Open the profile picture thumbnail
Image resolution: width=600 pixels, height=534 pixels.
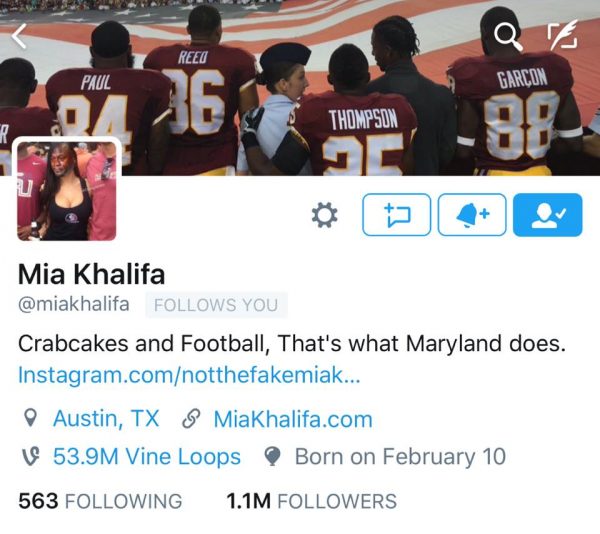point(67,190)
